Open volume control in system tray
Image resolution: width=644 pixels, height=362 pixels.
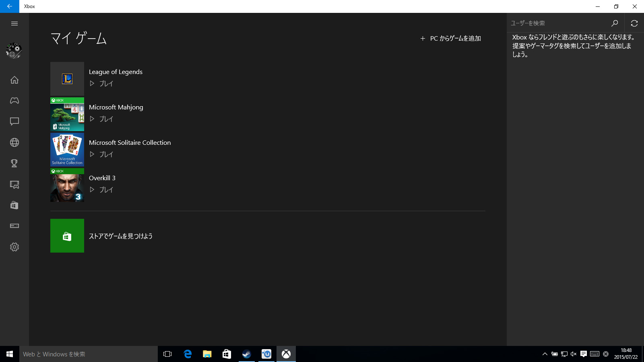click(574, 354)
